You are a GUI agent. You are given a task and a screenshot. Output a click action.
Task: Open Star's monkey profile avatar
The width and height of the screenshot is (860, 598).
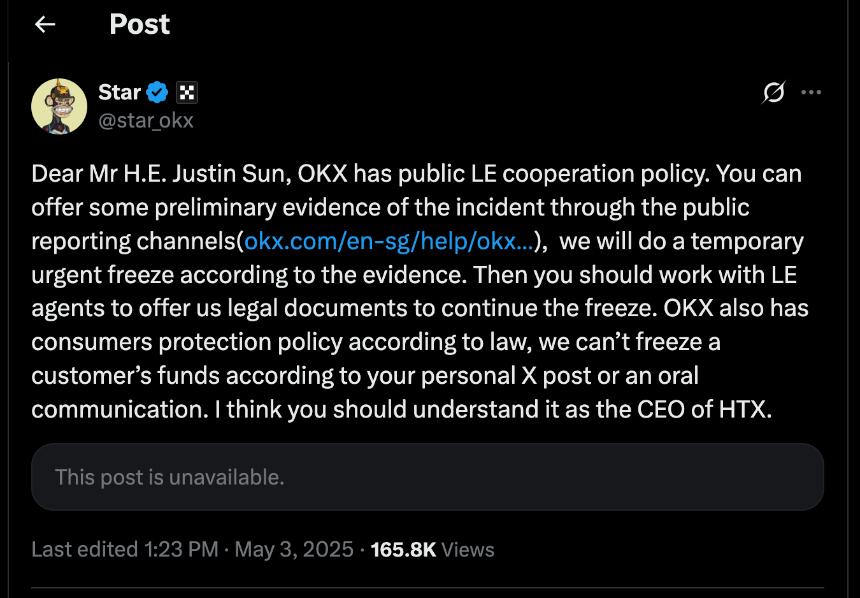click(x=58, y=104)
